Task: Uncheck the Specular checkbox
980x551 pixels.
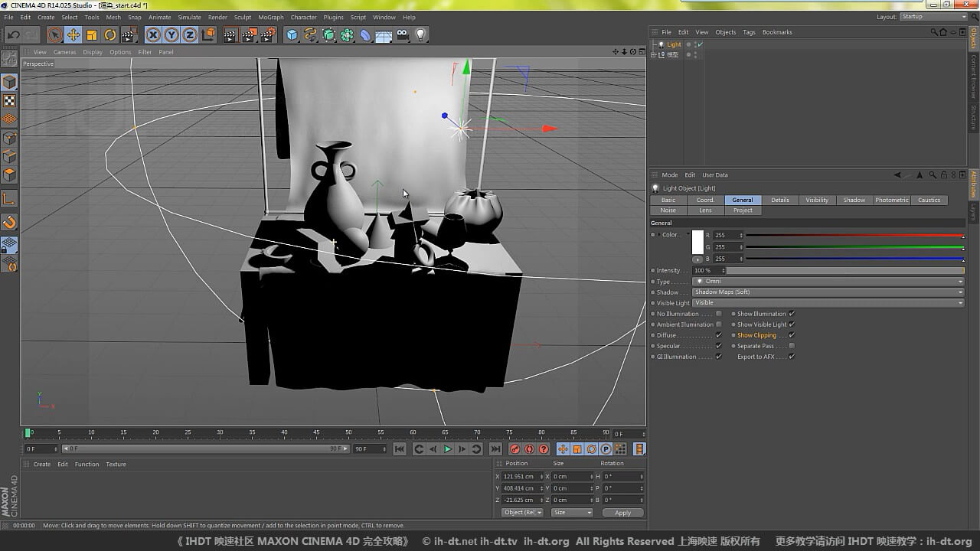Action: coord(718,346)
